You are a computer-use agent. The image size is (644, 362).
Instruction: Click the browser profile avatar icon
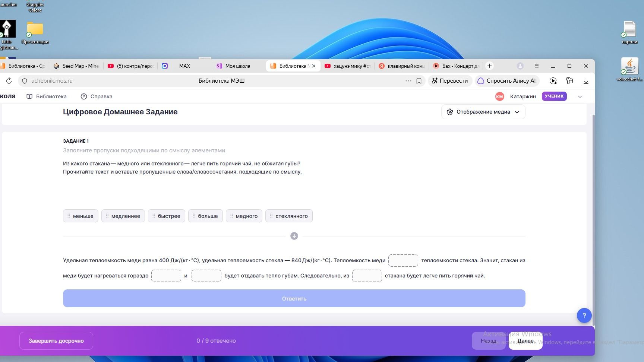pyautogui.click(x=520, y=66)
